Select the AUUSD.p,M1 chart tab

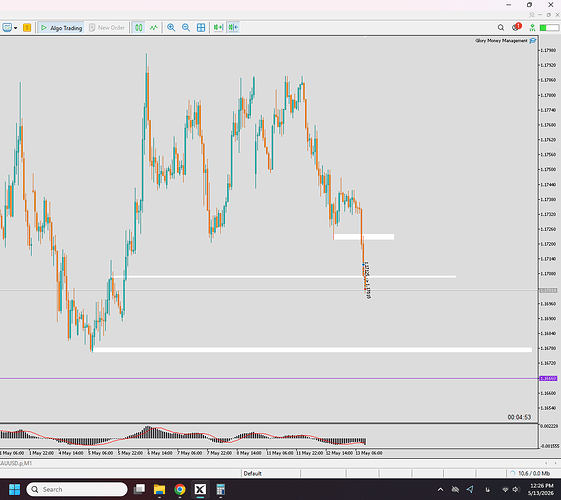[16, 463]
